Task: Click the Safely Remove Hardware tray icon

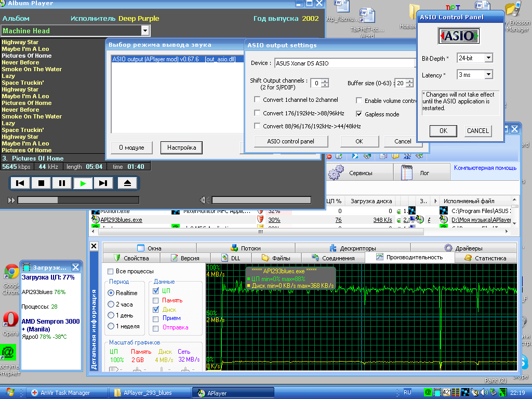Action: click(494, 393)
